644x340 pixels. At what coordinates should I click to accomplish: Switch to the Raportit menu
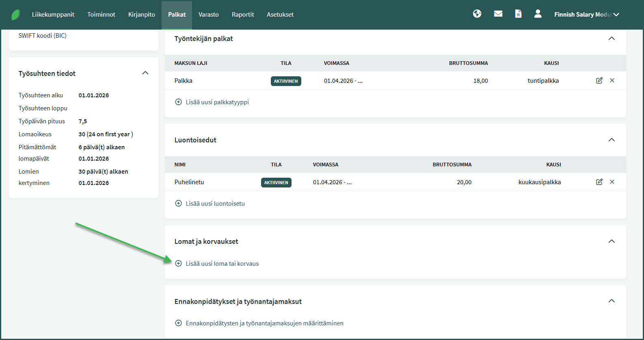pyautogui.click(x=242, y=15)
